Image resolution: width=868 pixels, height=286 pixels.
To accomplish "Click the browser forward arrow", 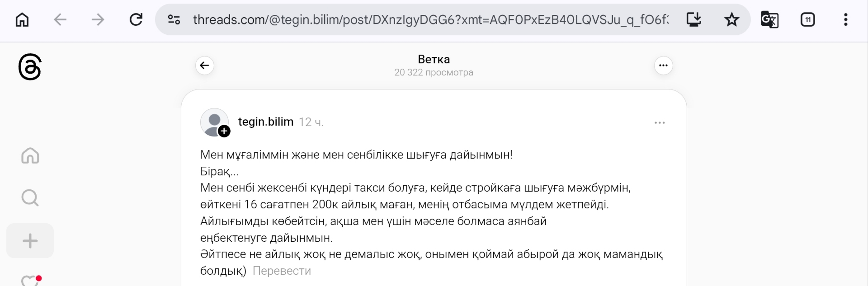I will 98,19.
